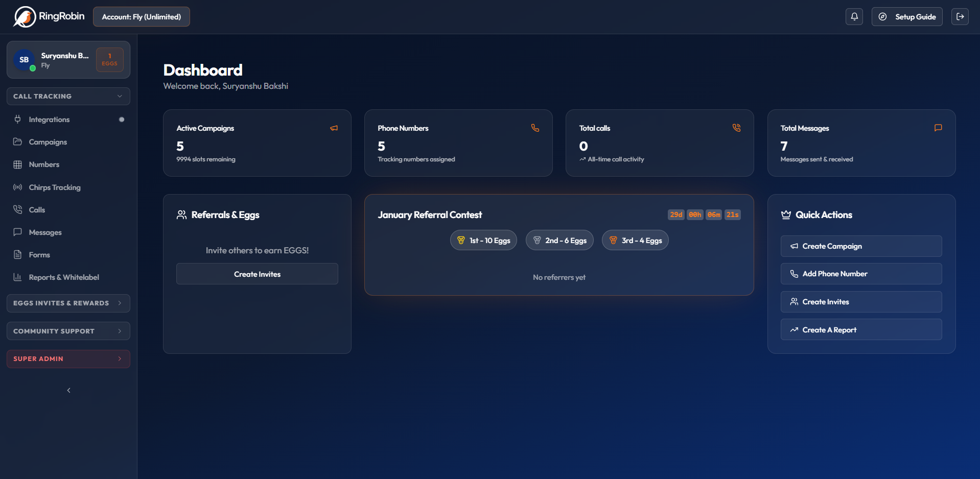
Task: Click the chat icon on Total Messages card
Action: click(x=938, y=128)
